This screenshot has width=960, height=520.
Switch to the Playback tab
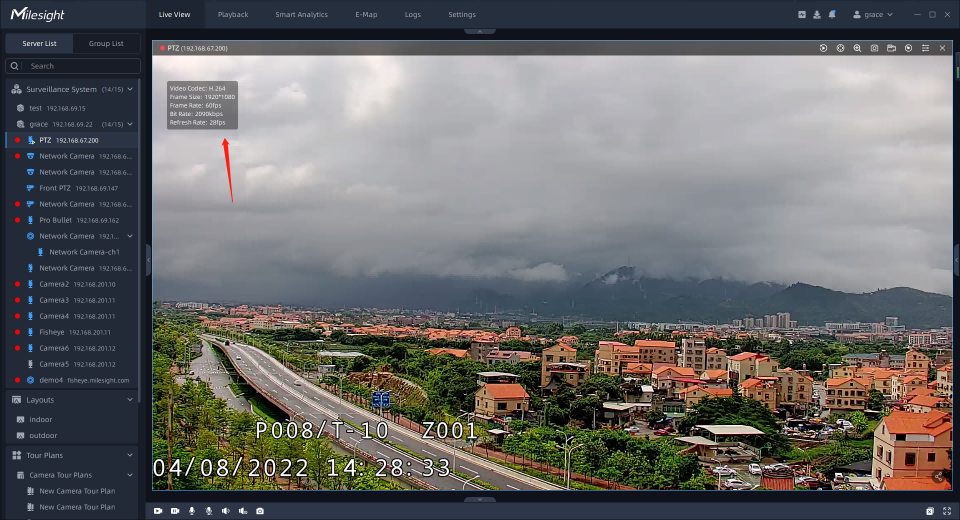[x=233, y=15]
